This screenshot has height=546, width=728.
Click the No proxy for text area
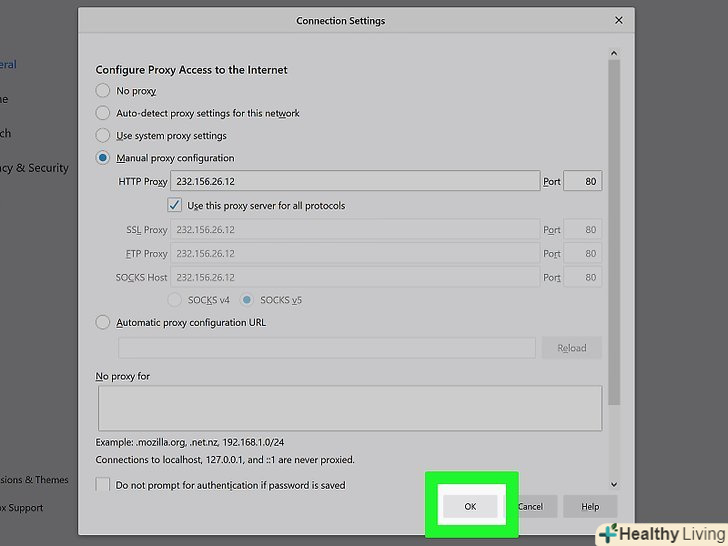pyautogui.click(x=350, y=408)
